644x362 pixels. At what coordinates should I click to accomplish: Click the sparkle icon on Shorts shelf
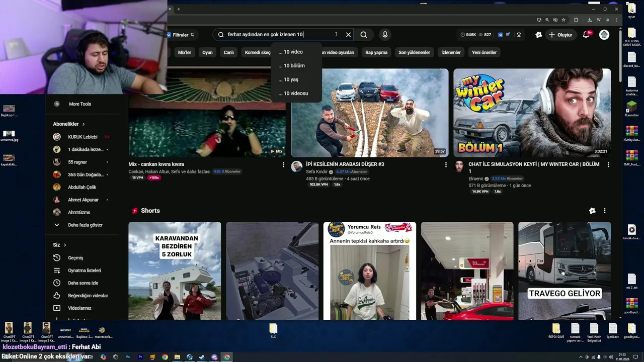coord(592,211)
